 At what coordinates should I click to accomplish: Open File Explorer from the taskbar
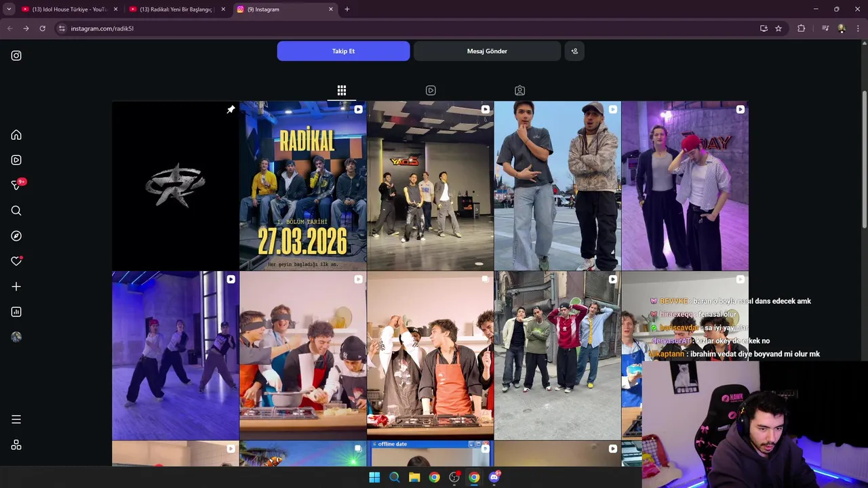(x=414, y=477)
